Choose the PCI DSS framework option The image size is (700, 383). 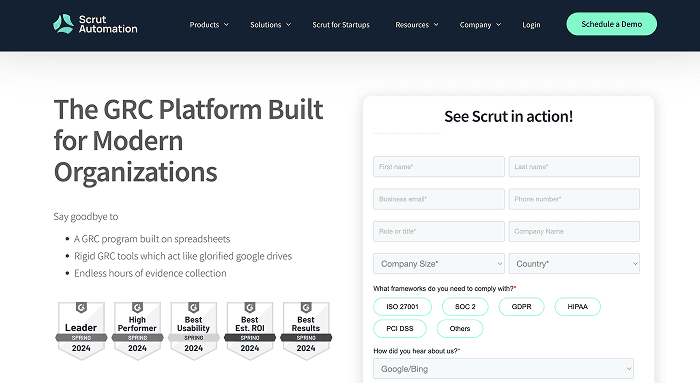click(400, 329)
